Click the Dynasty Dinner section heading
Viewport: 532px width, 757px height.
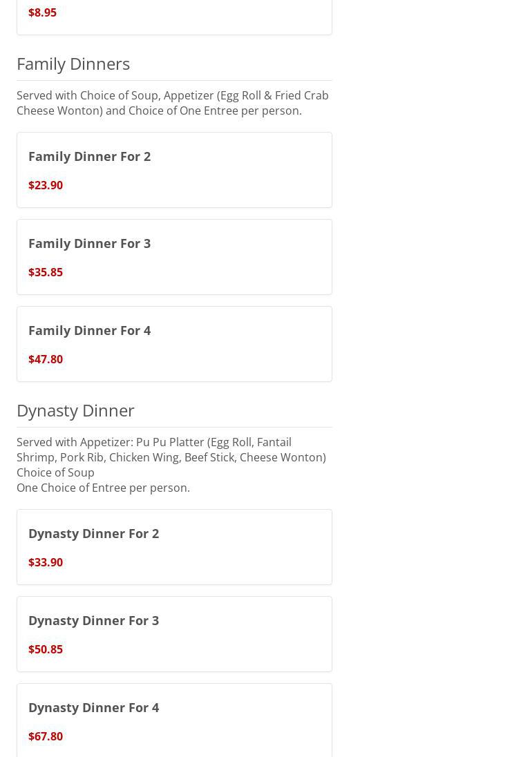[75, 410]
